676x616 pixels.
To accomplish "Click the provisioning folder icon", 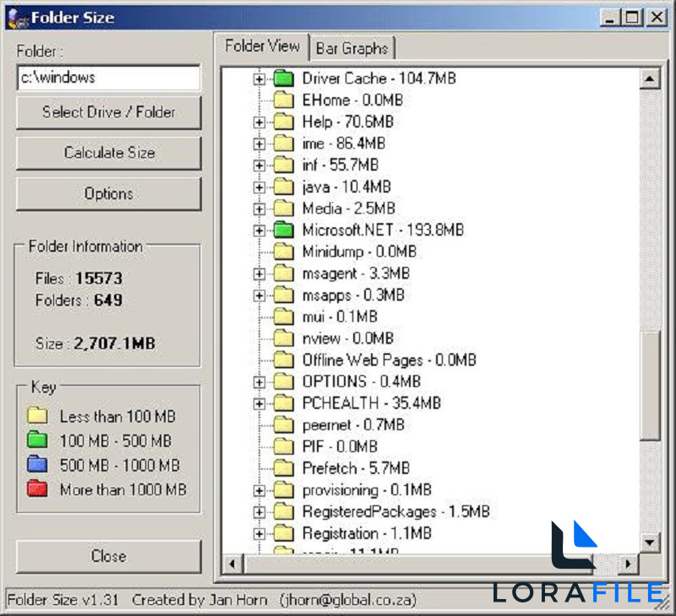I will click(x=284, y=490).
